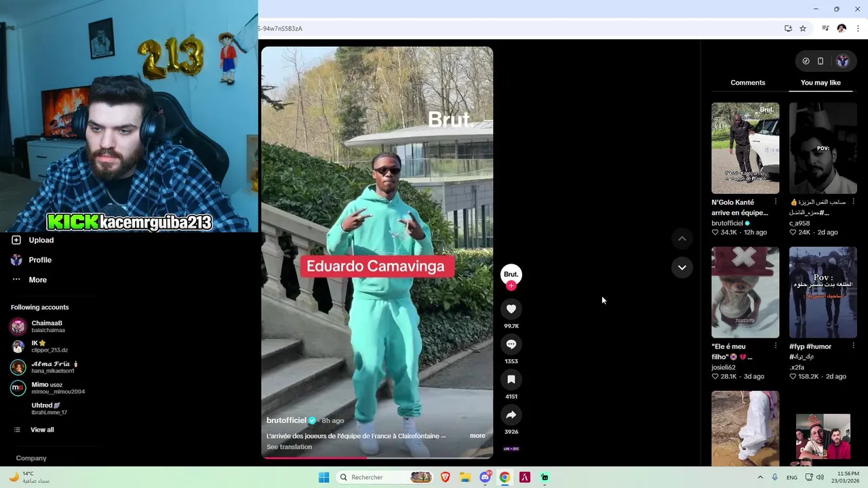Open the Windows Start menu

click(x=324, y=477)
